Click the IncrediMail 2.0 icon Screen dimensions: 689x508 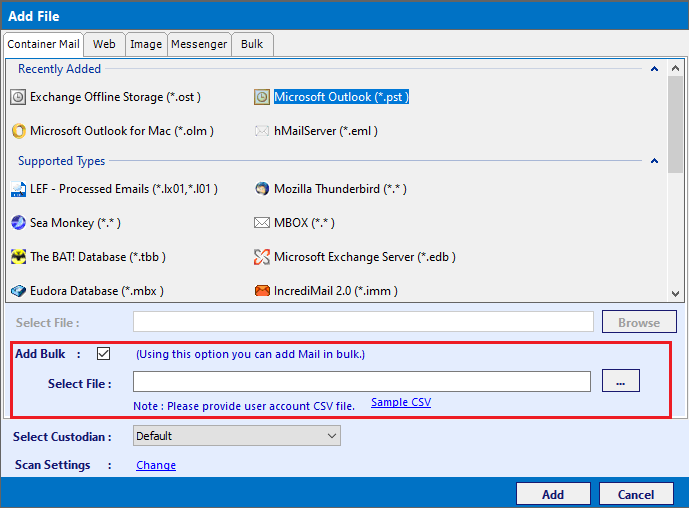pos(262,291)
